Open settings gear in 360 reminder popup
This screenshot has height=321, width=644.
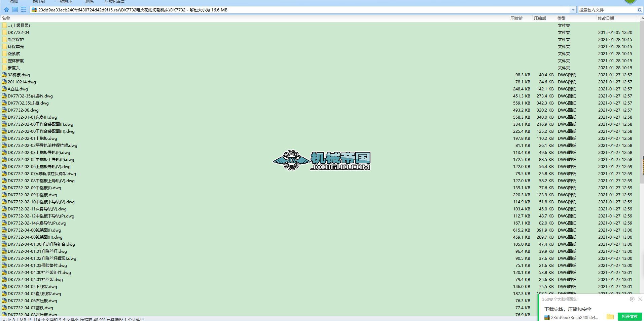coord(632,299)
